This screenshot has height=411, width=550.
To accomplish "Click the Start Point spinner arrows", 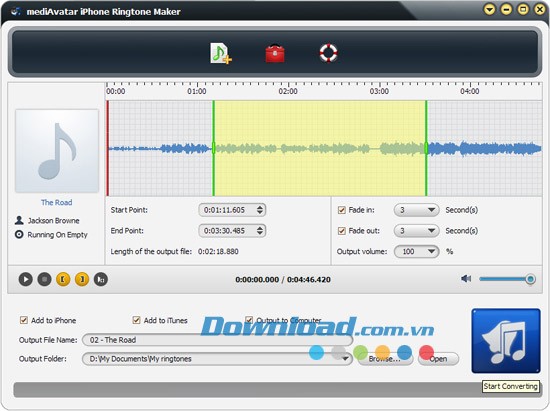I will (x=260, y=210).
